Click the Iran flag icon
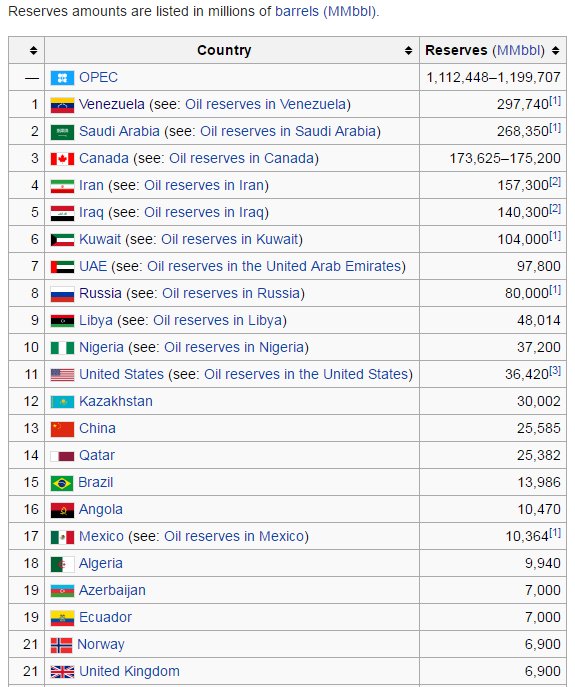Image resolution: width=575 pixels, height=687 pixels. [x=62, y=186]
